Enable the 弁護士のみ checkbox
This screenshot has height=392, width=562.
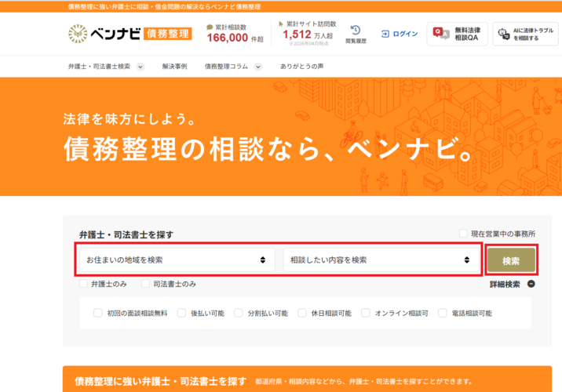tap(83, 284)
